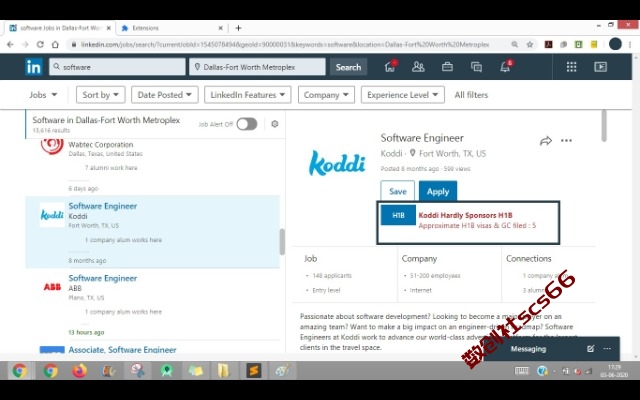Open ABB Software Engineer listing
Screen dimensions: 640x400
pyautogui.click(x=103, y=278)
